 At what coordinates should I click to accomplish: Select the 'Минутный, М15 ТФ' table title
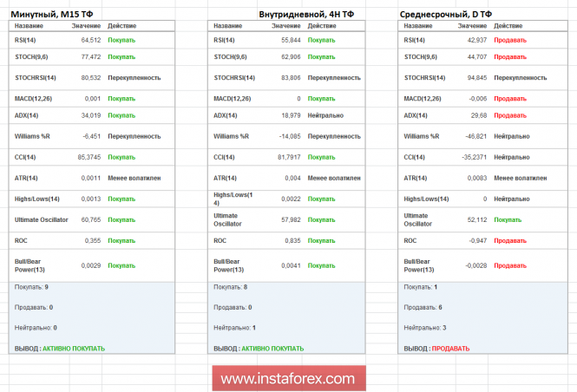click(54, 15)
